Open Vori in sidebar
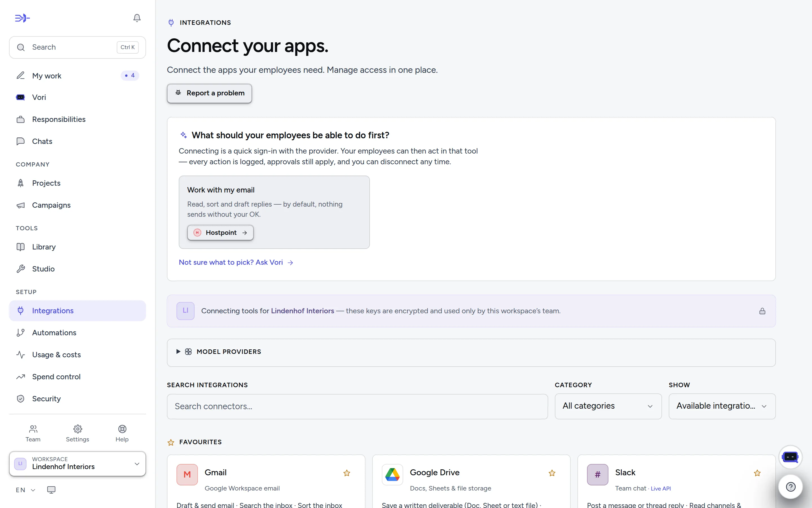The width and height of the screenshot is (812, 508). [78, 97]
